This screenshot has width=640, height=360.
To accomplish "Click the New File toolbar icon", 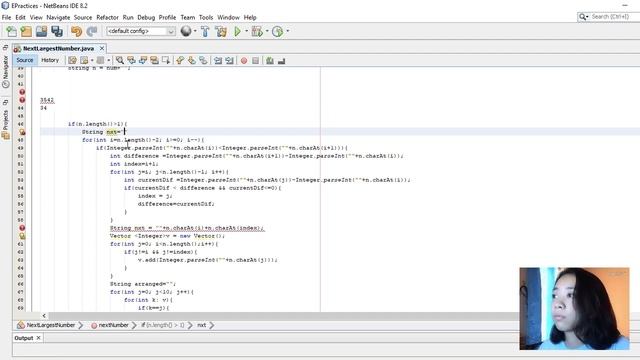I will click(x=11, y=31).
